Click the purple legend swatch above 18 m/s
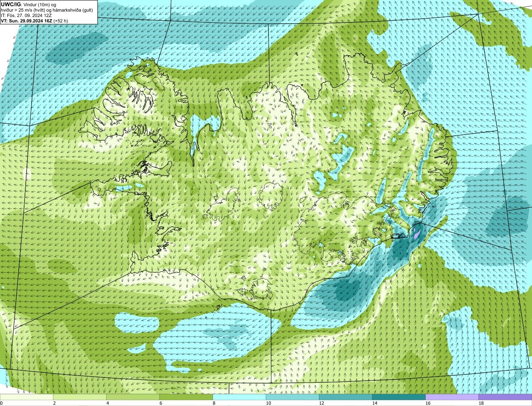The width and height of the screenshot is (532, 406). tap(505, 397)
